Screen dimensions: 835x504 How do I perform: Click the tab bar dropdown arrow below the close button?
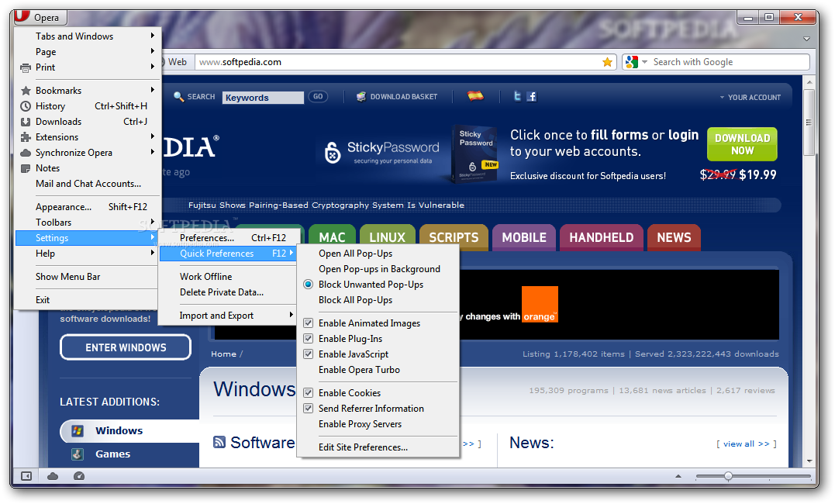tap(806, 39)
